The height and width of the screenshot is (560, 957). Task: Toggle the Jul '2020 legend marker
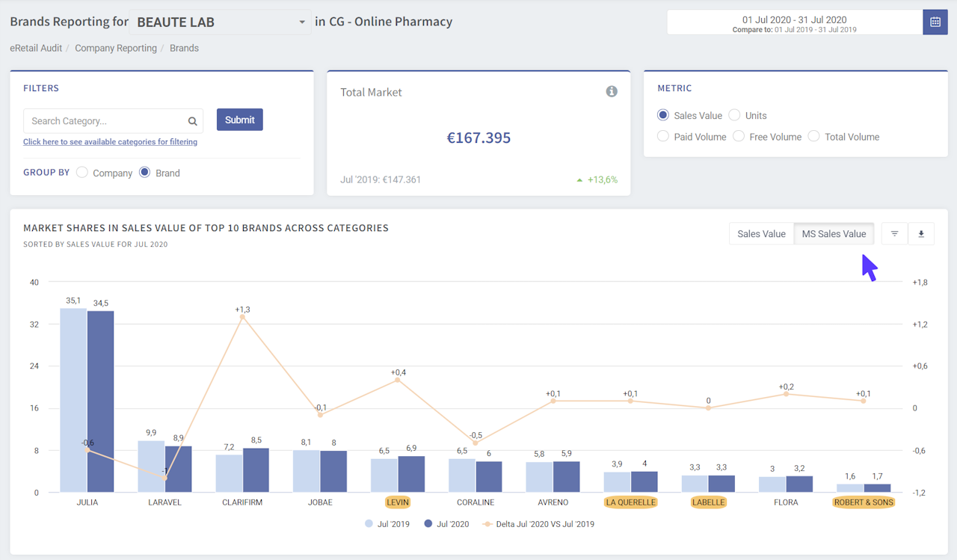point(428,524)
